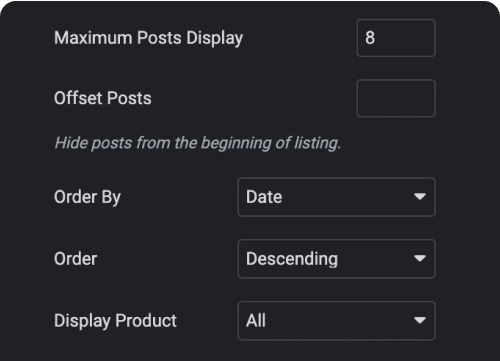Select the Maximum Posts Display label
The height and width of the screenshot is (361, 500).
click(x=149, y=38)
